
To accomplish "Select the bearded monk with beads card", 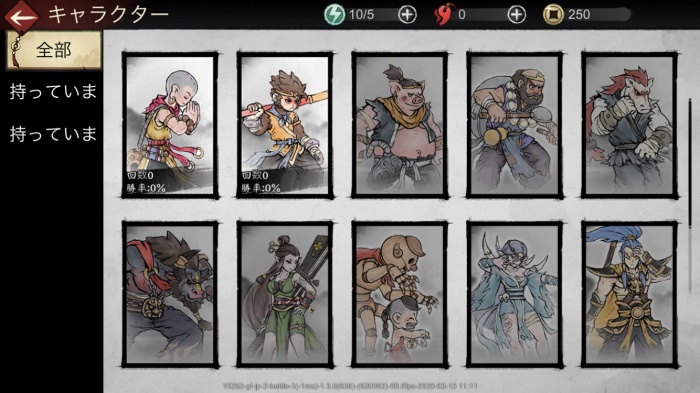I will click(514, 125).
